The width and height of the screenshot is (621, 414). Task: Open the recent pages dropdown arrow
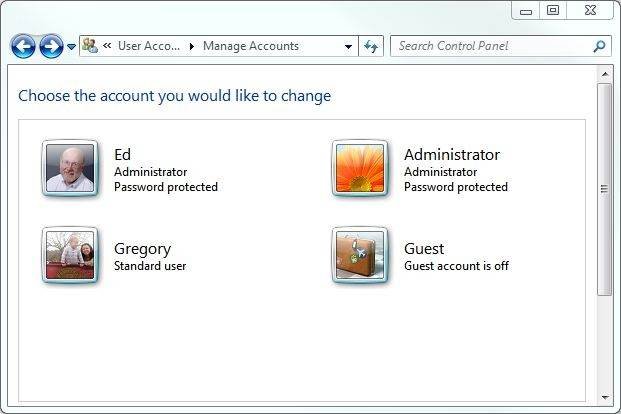pyautogui.click(x=71, y=47)
